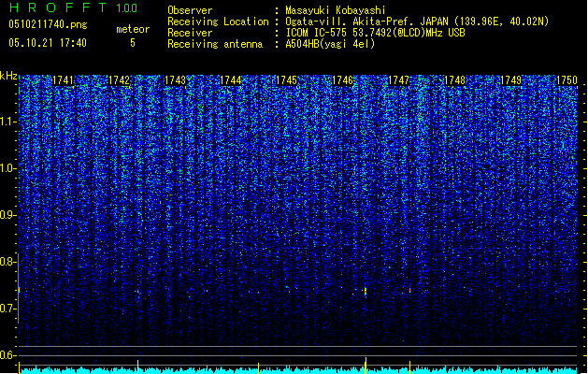Click antenna value A504HB(yagi 4el)
Image resolution: width=588 pixels, height=374 pixels.
tap(330, 44)
